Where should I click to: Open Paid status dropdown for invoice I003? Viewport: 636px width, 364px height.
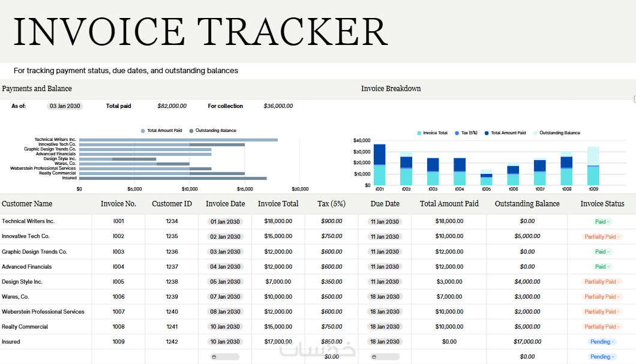(x=602, y=252)
